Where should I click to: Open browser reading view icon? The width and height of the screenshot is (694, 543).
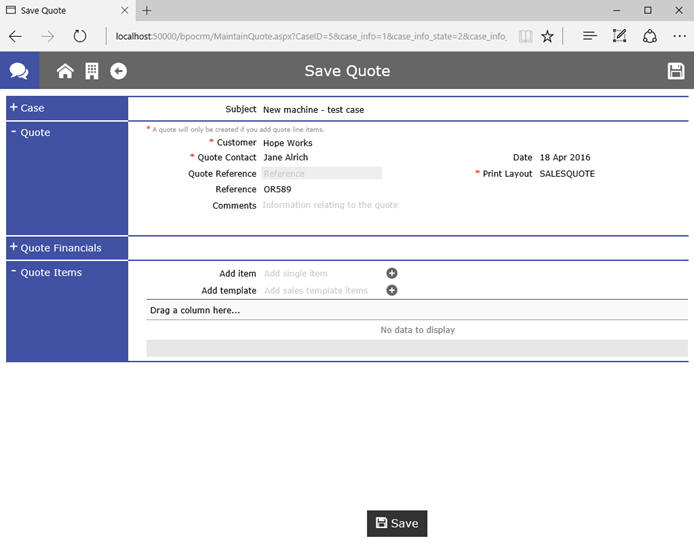click(525, 36)
